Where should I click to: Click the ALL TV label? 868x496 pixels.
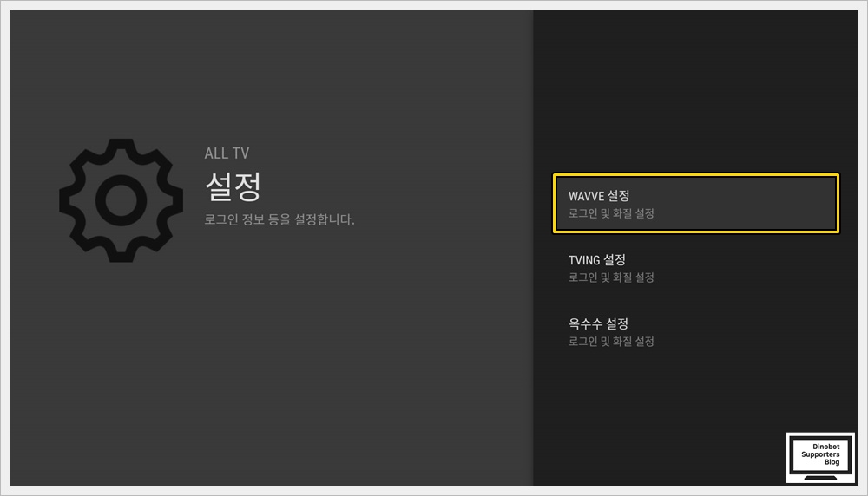tap(227, 153)
